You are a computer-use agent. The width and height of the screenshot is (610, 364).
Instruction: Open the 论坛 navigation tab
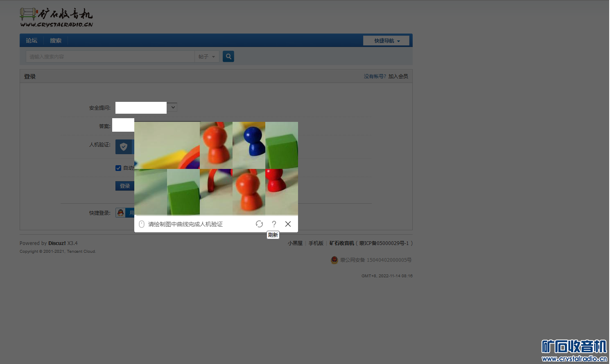click(32, 40)
